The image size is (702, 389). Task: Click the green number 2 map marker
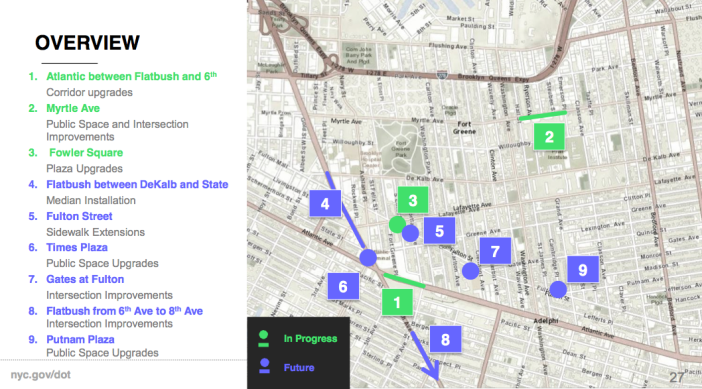click(x=549, y=137)
